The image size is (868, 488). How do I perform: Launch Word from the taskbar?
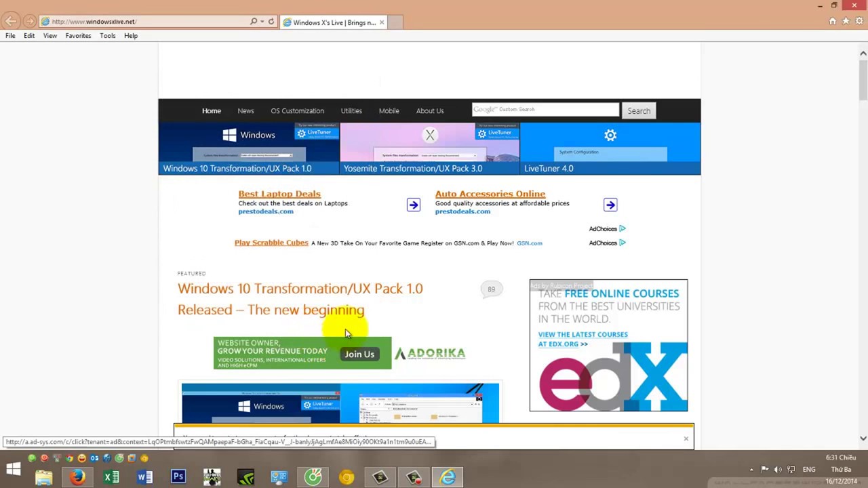click(x=144, y=477)
